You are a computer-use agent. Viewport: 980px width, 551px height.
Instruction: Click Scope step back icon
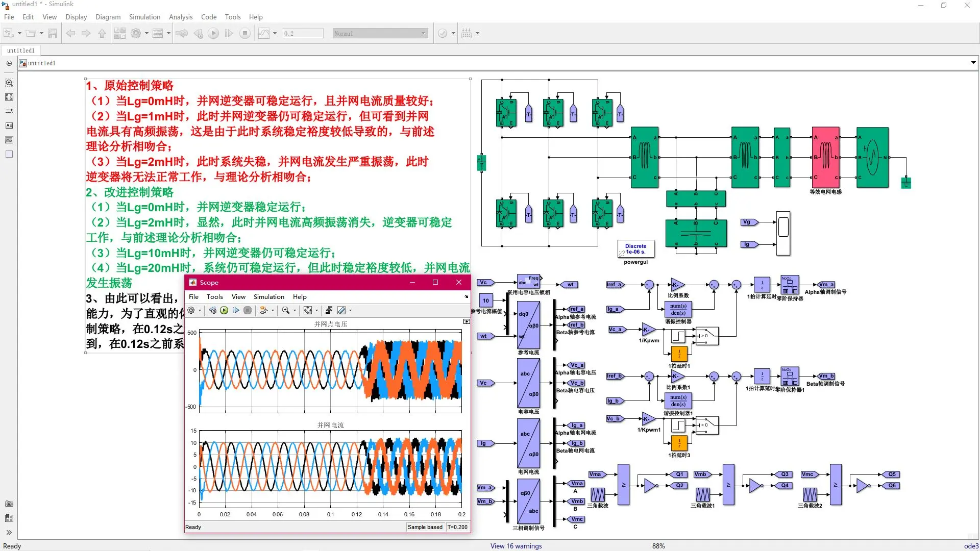pos(213,310)
